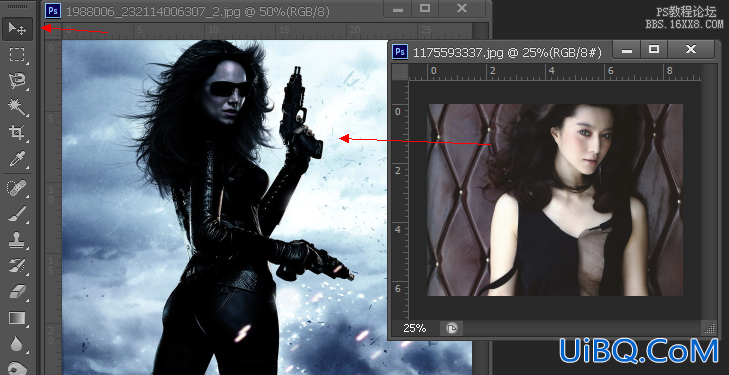Viewport: 729px width, 375px height.
Task: Choose the Lasso tool
Action: coord(17,81)
